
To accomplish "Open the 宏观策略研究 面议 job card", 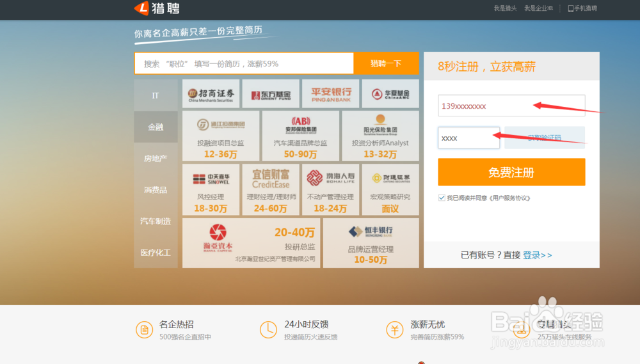I will [x=390, y=189].
